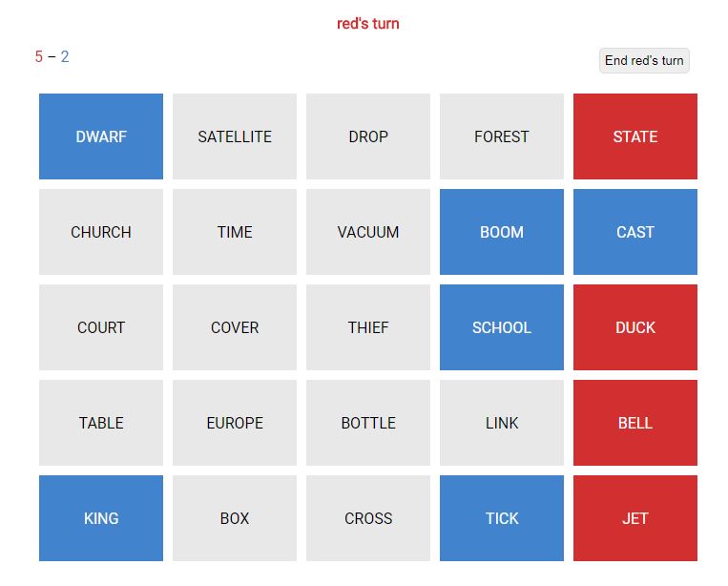Select the BOX card
728x586 pixels.
[235, 518]
